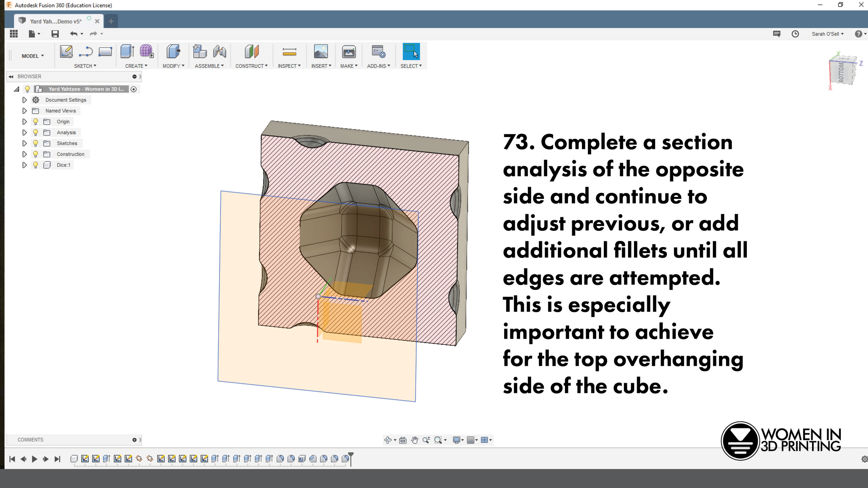
Task: Click the ADD-INS menu item
Action: click(x=378, y=66)
